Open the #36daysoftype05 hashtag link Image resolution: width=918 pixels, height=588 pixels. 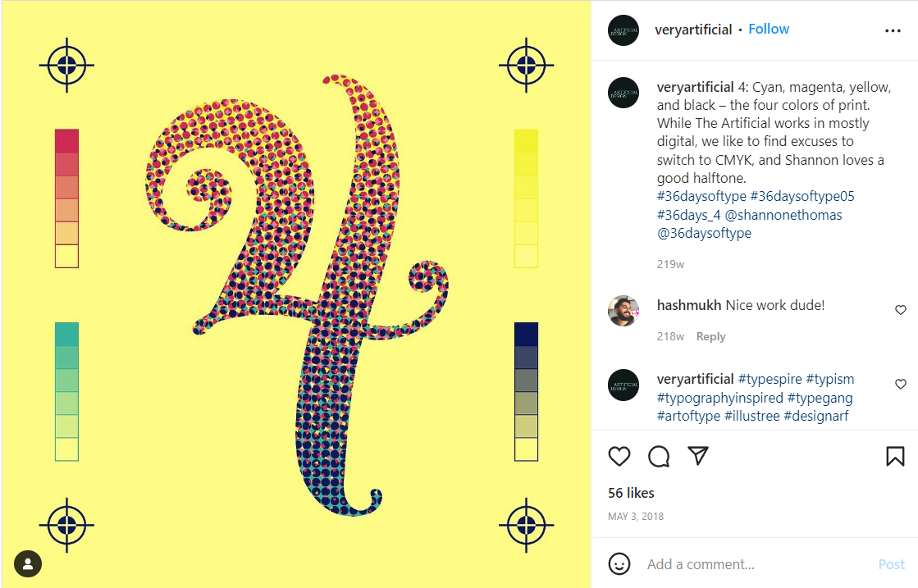tap(802, 196)
